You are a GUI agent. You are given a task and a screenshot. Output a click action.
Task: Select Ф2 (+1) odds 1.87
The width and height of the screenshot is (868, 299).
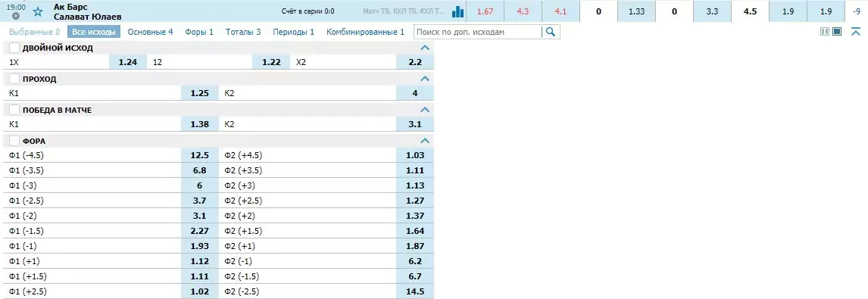pos(415,246)
